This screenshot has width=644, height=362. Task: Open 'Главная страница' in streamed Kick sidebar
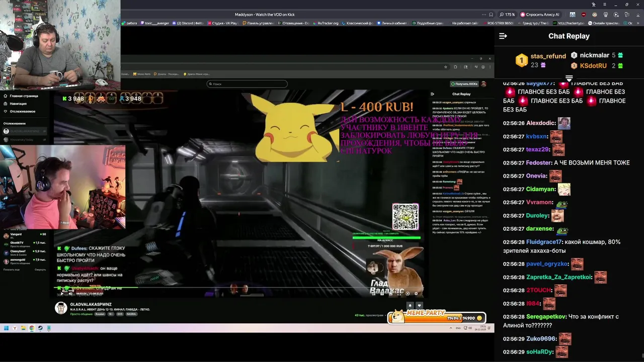21,96
